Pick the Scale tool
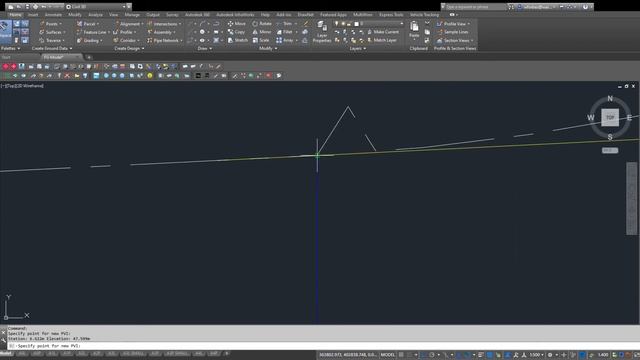 pyautogui.click(x=261, y=40)
